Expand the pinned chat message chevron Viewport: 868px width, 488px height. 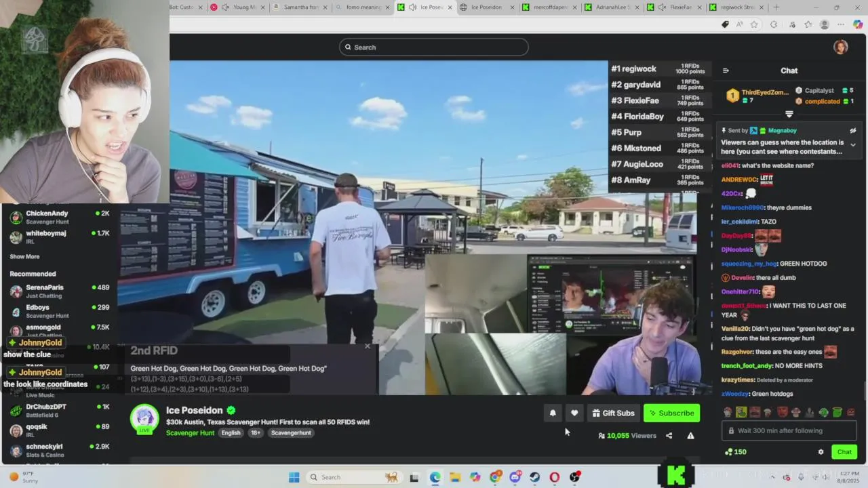[853, 144]
